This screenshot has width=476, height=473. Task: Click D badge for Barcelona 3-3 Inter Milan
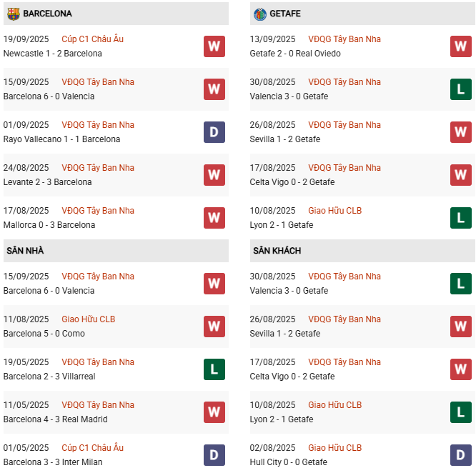pos(214,455)
